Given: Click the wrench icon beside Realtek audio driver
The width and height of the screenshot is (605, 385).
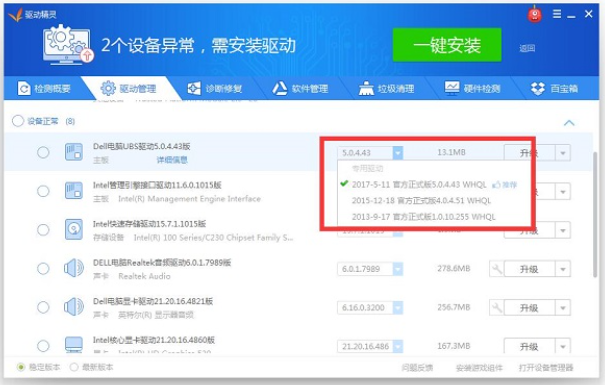Looking at the screenshot, I should (x=497, y=268).
